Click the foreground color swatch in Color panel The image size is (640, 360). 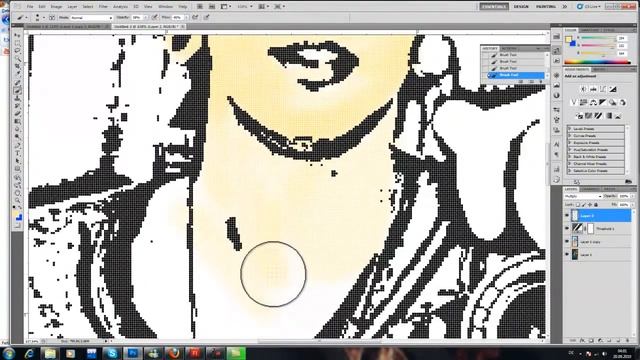pyautogui.click(x=568, y=39)
